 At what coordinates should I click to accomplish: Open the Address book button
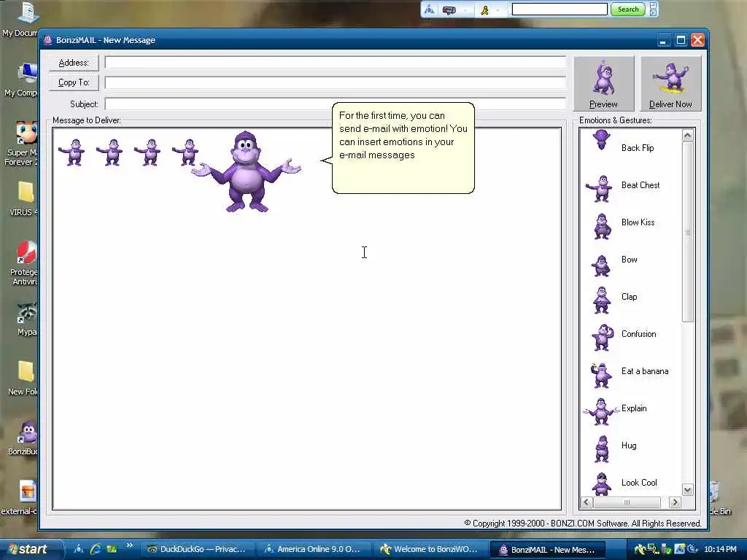pyautogui.click(x=74, y=63)
